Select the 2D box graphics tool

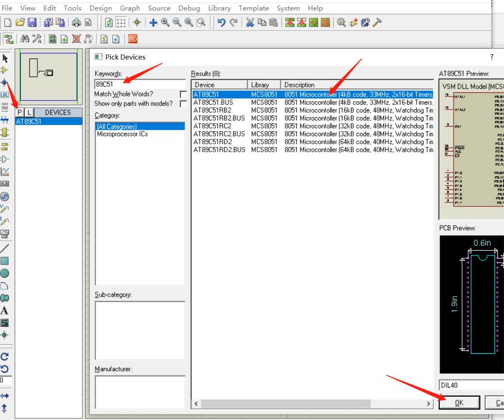pos(5,261)
